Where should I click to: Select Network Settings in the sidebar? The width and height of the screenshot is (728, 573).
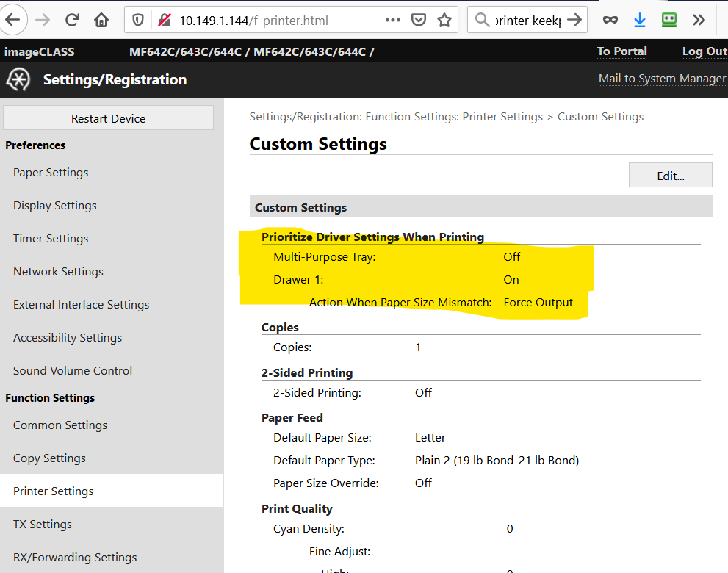[58, 271]
